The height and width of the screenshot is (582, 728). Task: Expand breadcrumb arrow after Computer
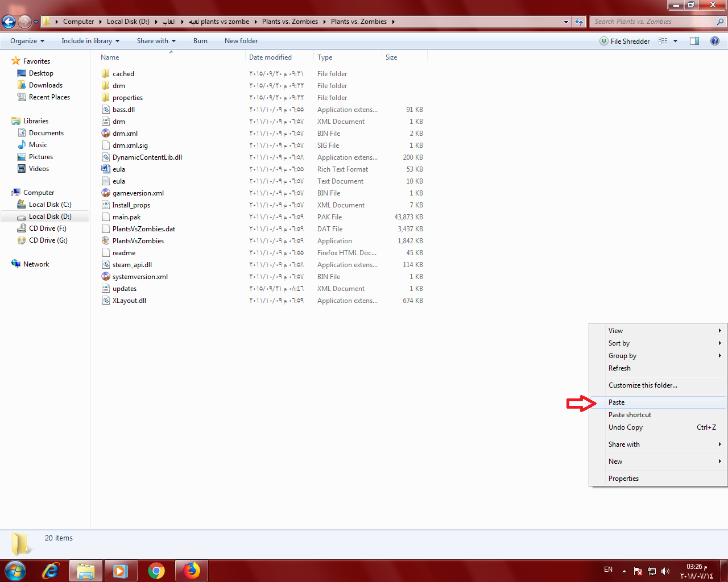tap(100, 22)
